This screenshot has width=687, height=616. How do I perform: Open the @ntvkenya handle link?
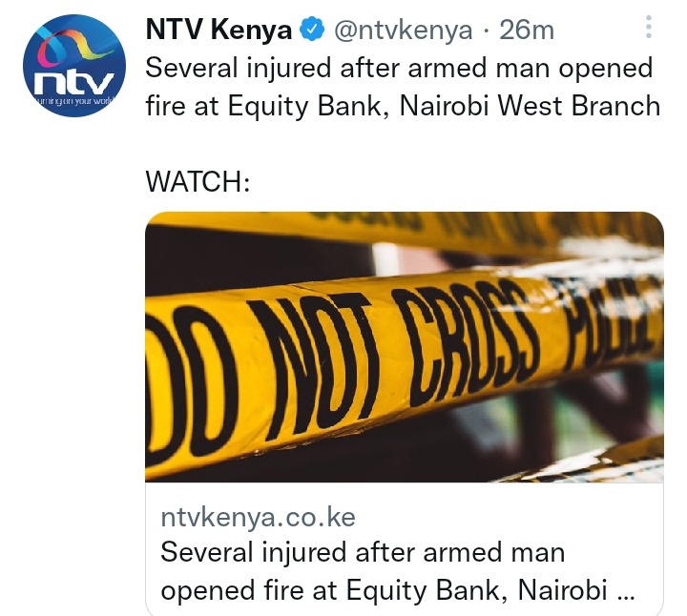[403, 31]
